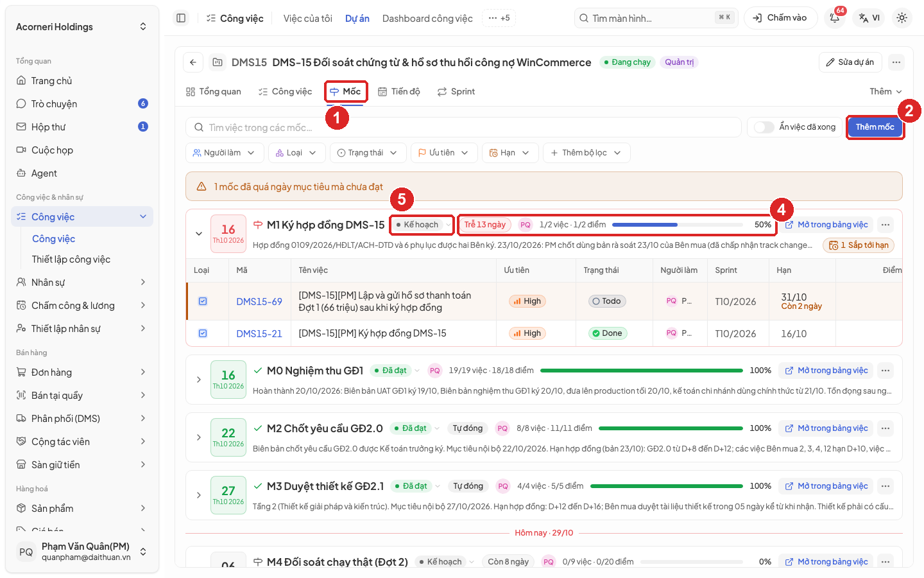Go back using the arrow icon
Screen dimensions: 924x578
tap(193, 62)
